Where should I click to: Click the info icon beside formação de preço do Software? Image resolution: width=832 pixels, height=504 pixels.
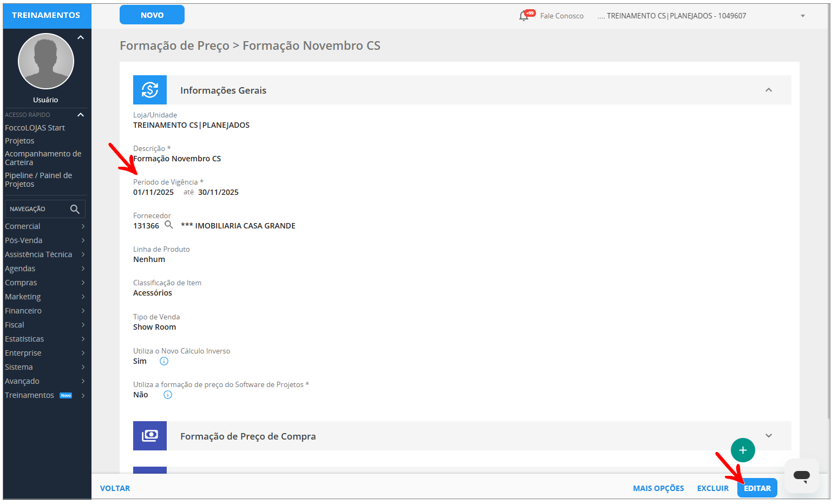[167, 395]
